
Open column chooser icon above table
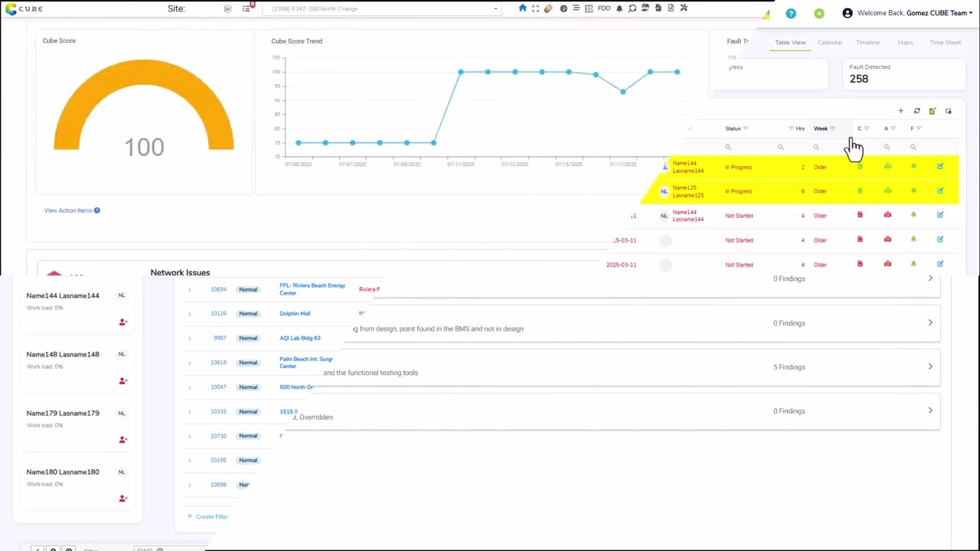tap(949, 111)
